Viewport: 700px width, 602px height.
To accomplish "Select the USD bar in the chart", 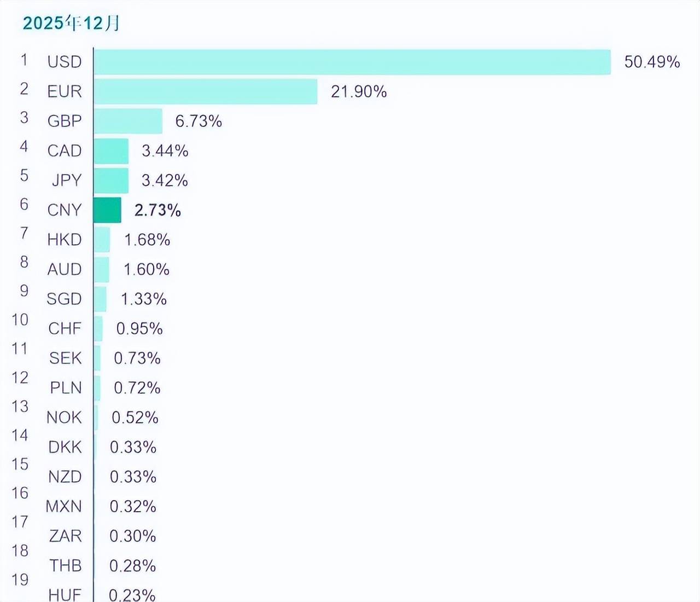I will click(x=352, y=62).
